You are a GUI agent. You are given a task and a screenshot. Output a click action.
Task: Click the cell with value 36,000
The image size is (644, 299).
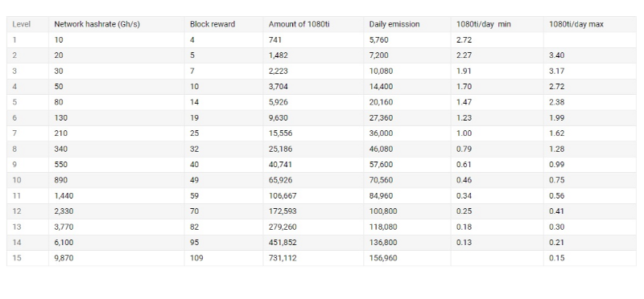tap(381, 133)
